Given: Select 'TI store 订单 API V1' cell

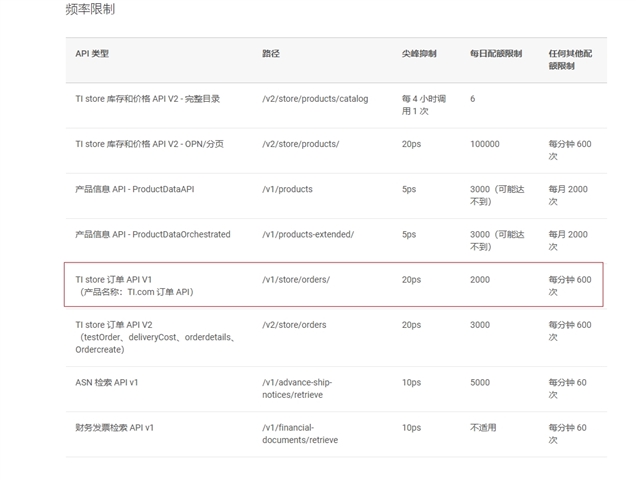Looking at the screenshot, I should pos(134,286).
